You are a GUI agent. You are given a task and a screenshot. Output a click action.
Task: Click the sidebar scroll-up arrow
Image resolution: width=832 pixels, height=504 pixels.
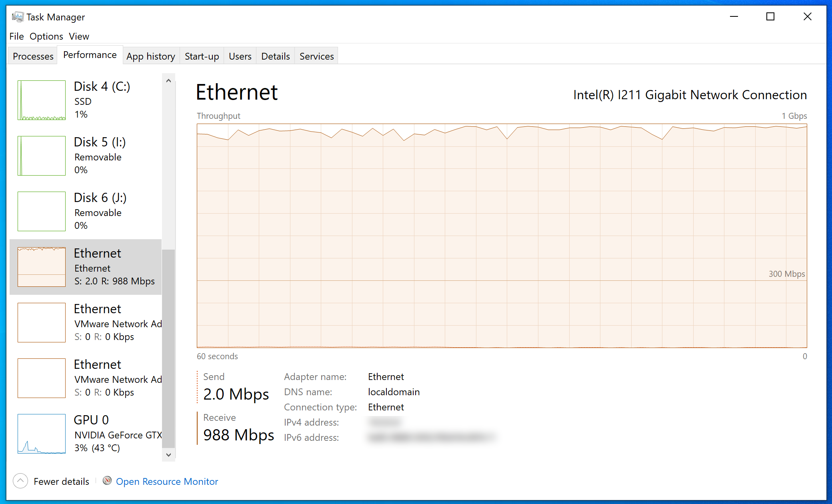tap(168, 80)
